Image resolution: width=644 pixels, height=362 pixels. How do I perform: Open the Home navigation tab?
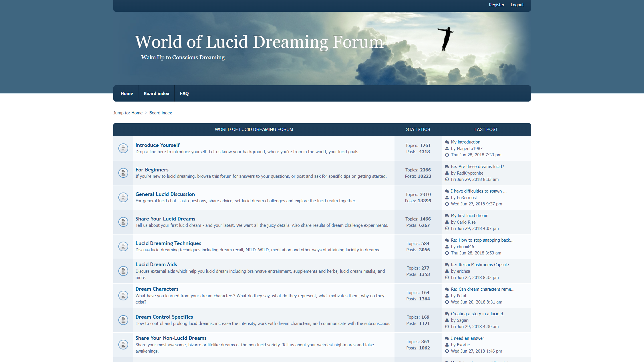pos(126,94)
